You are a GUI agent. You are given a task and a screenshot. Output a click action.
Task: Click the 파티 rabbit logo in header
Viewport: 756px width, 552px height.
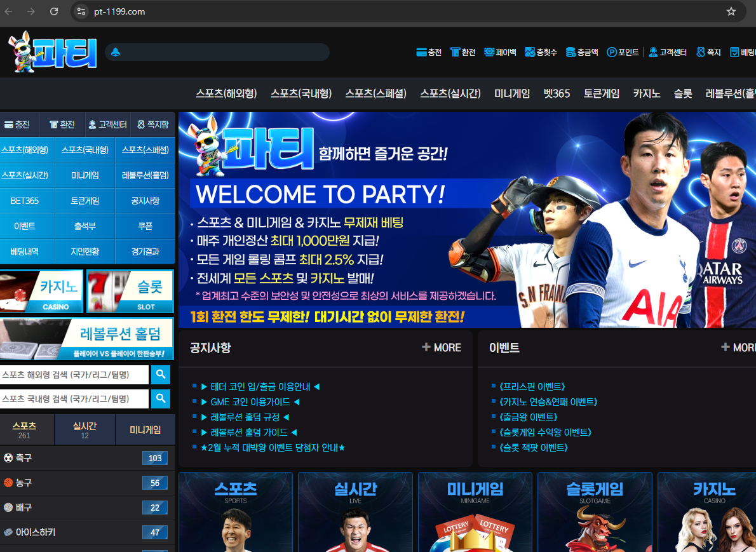pyautogui.click(x=53, y=52)
